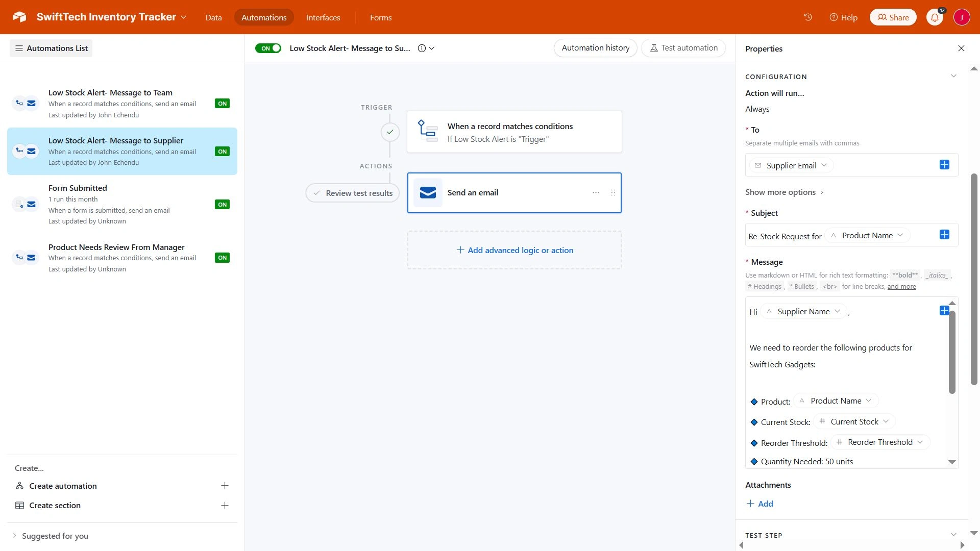Open the Data tab
The image size is (980, 551).
pyautogui.click(x=213, y=17)
